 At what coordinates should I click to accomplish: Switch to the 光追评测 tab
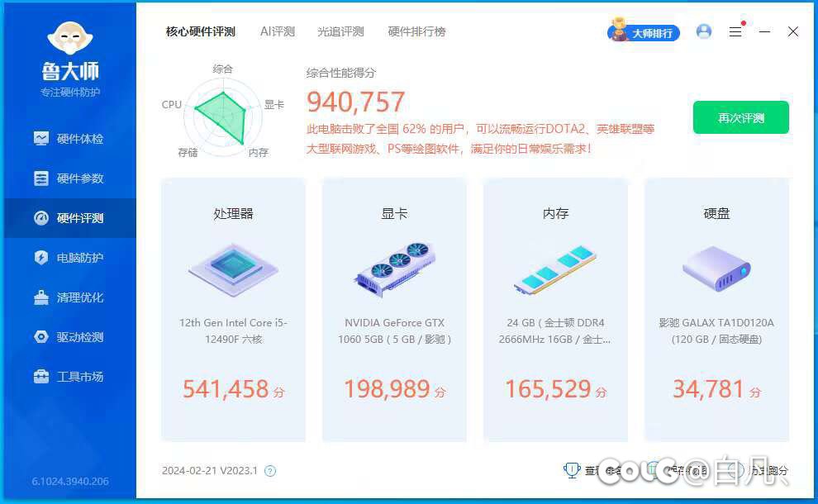(x=340, y=32)
